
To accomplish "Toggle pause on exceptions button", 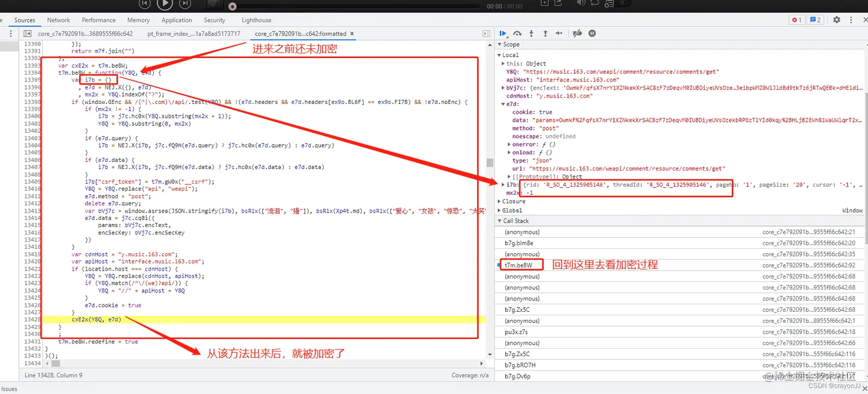I will click(x=592, y=33).
